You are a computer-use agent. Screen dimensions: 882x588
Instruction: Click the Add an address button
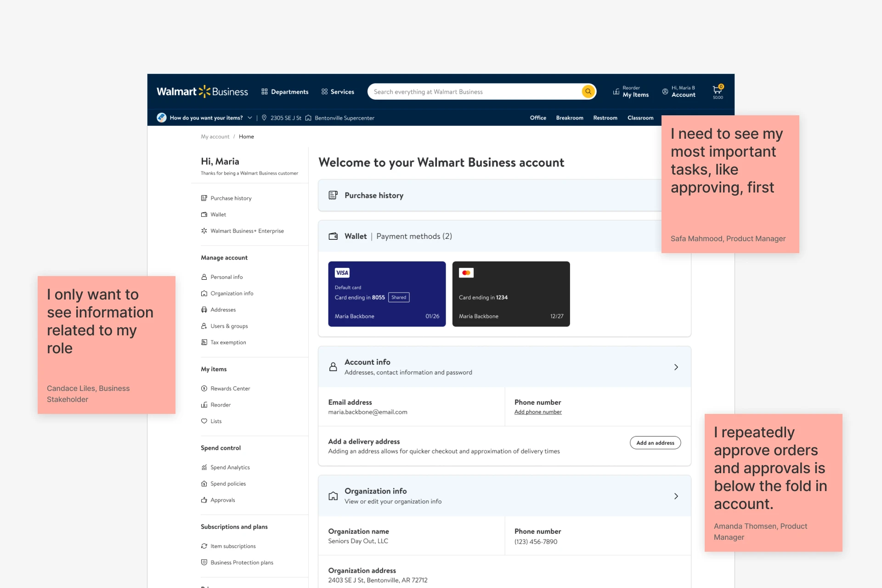(655, 442)
